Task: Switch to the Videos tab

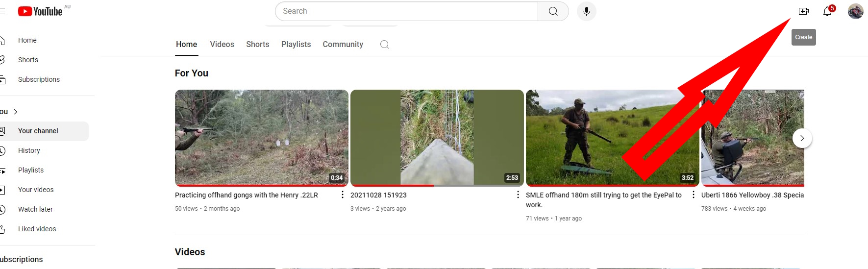Action: point(222,45)
